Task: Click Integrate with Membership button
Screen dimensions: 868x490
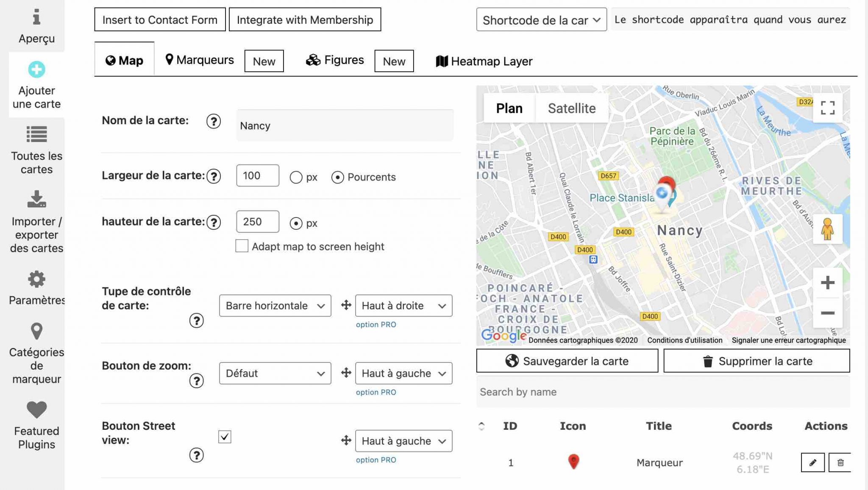Action: coord(305,19)
